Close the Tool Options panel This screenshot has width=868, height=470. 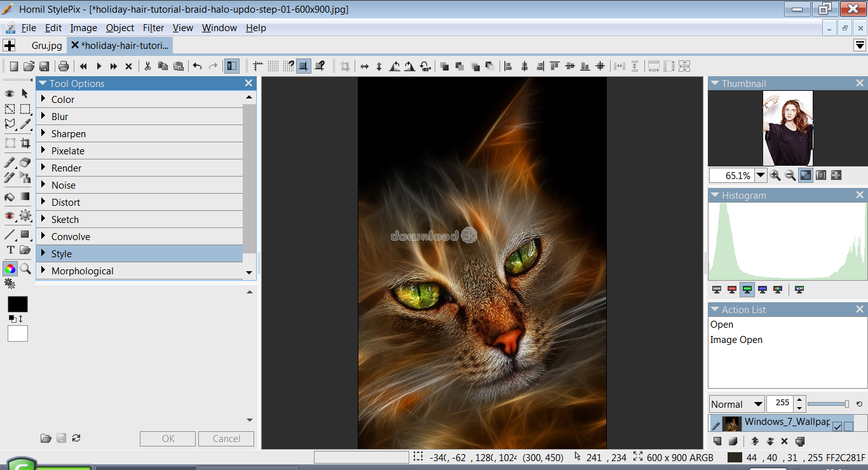[248, 83]
